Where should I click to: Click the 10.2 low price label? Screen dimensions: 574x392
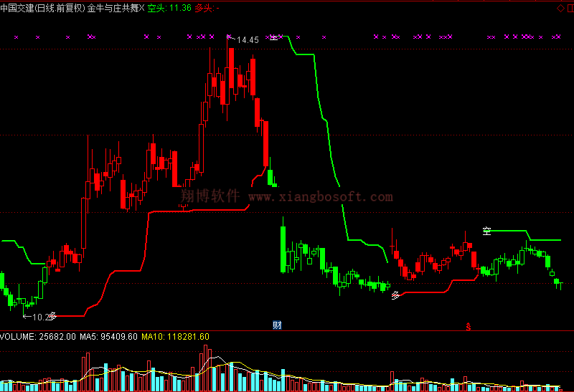click(41, 317)
